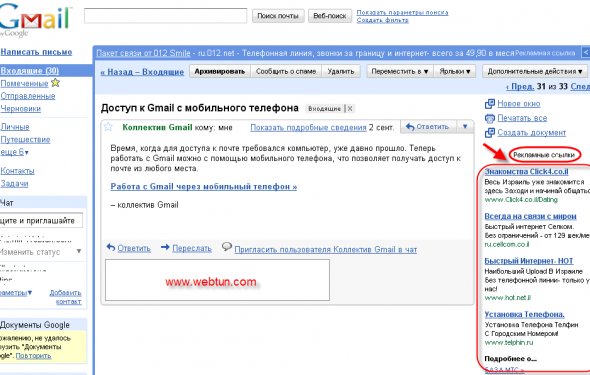Click the Создать фильтр link
The width and height of the screenshot is (590, 375).
click(382, 20)
